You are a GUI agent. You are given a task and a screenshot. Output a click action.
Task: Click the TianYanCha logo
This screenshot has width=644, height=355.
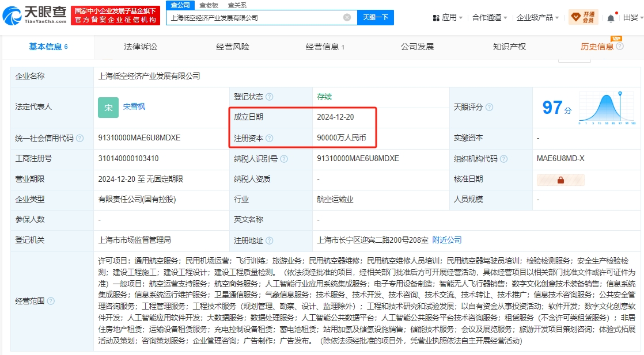(35, 16)
